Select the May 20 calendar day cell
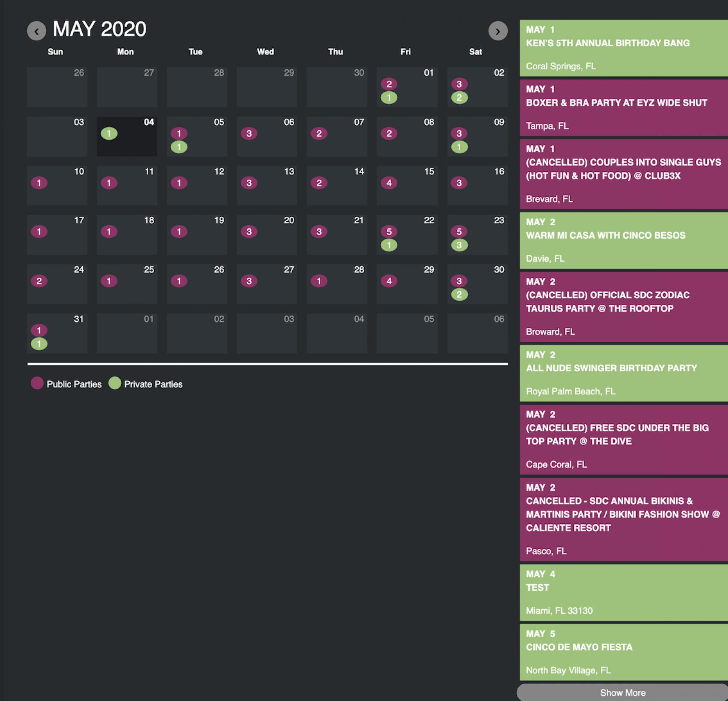 [267, 235]
